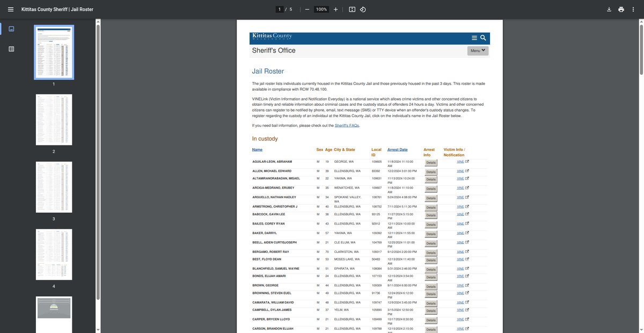
Task: Open the hamburger menu in county header
Action: (x=474, y=38)
